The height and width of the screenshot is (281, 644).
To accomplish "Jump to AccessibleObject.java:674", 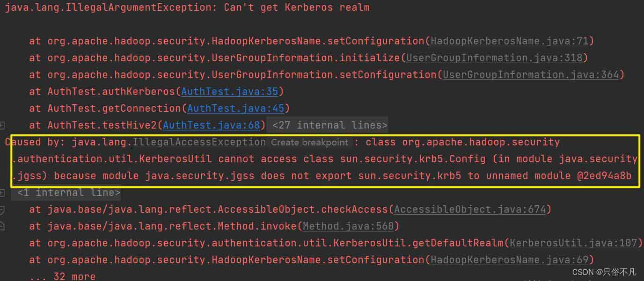I will coord(470,209).
